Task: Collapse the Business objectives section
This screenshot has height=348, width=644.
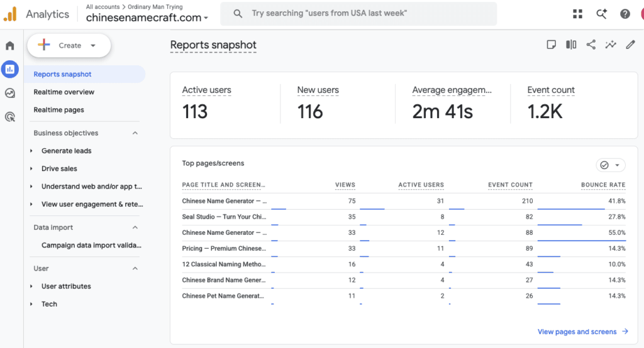Action: (135, 133)
